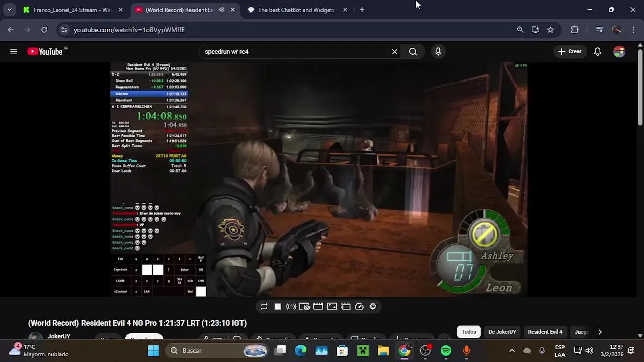Clear the search text with X
Screen dimensions: 644x362
click(x=395, y=51)
